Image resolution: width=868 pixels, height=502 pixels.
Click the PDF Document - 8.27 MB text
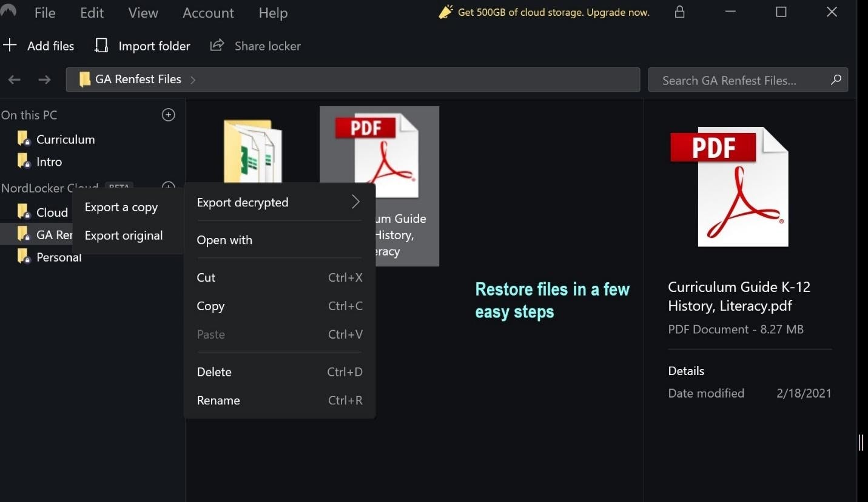[736, 330]
